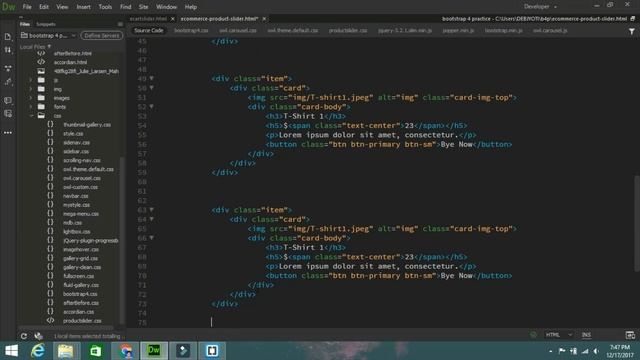Open related file popper.min.js
Viewport: 640px width, 360px height.
click(x=458, y=31)
